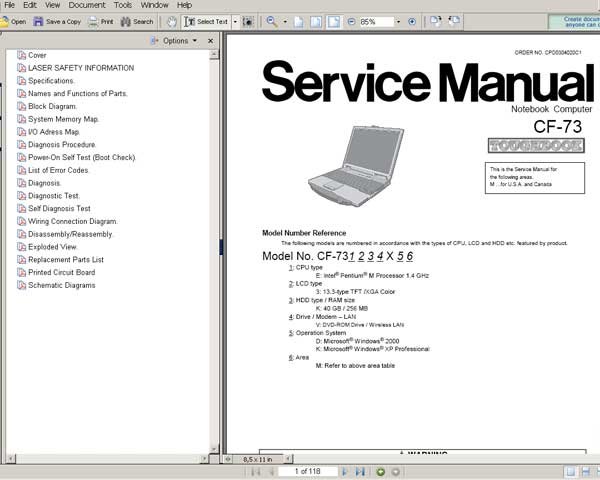Open the Specifications bookmark
The image size is (600, 480).
51,81
